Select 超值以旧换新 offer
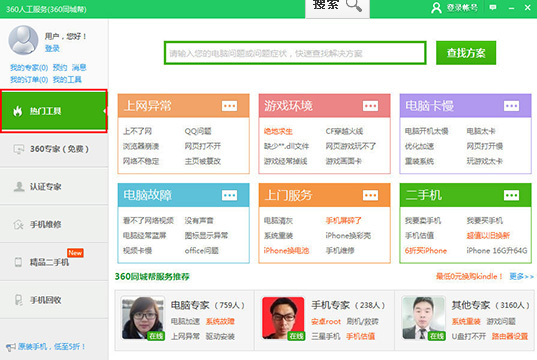 point(488,236)
